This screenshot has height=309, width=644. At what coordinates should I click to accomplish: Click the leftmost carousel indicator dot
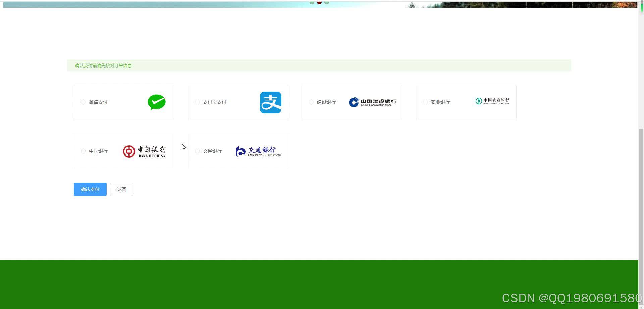tap(311, 2)
